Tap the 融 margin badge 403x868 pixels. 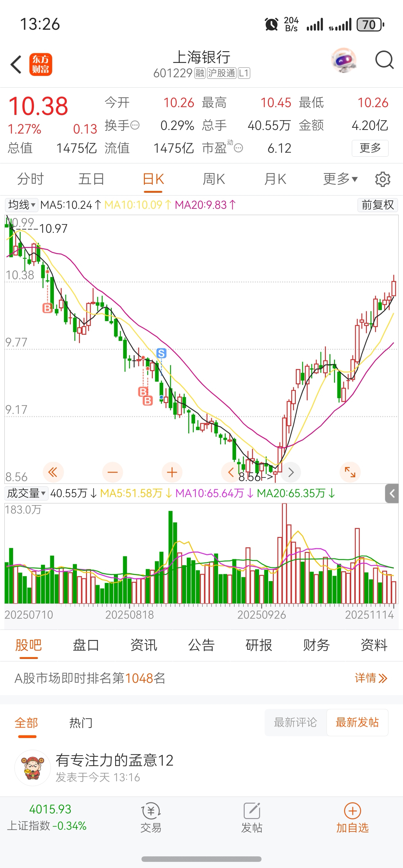200,73
